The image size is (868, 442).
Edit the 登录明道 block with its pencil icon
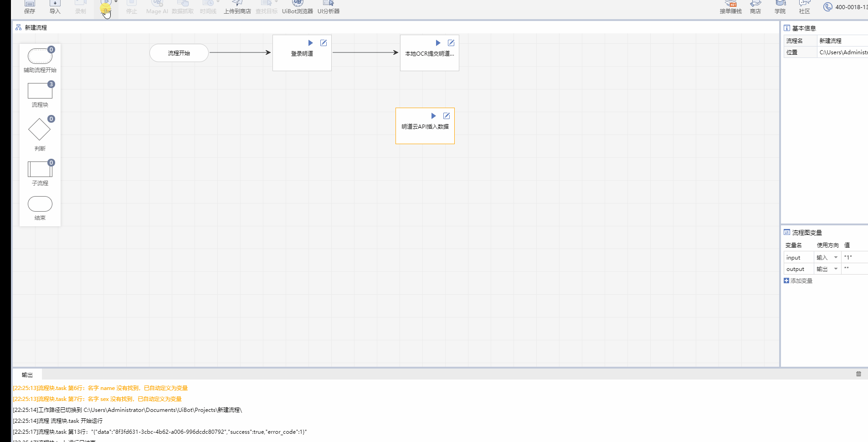[x=324, y=43]
